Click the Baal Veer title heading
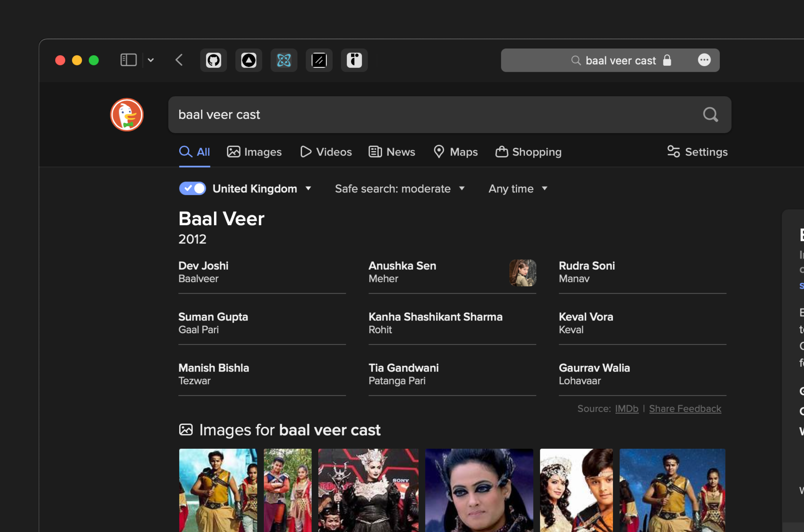This screenshot has height=532, width=804. pos(222,218)
